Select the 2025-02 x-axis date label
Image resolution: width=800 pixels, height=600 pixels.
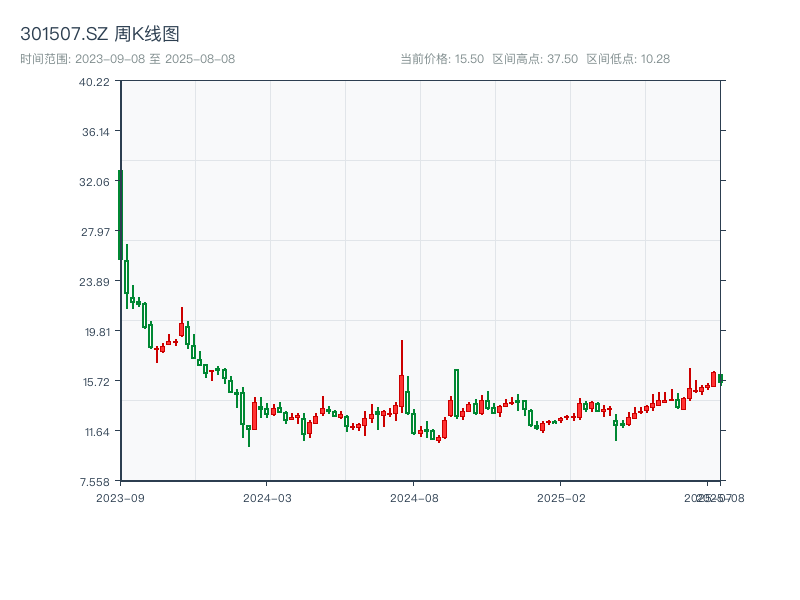tap(561, 497)
